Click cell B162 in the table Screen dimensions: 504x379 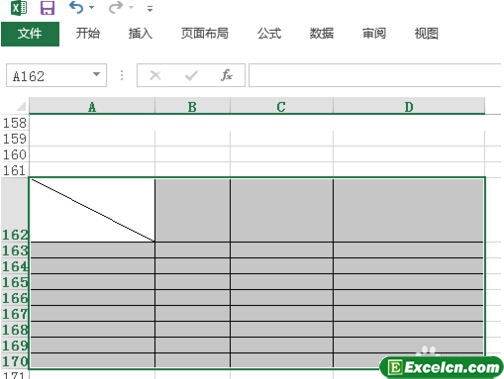[192, 210]
